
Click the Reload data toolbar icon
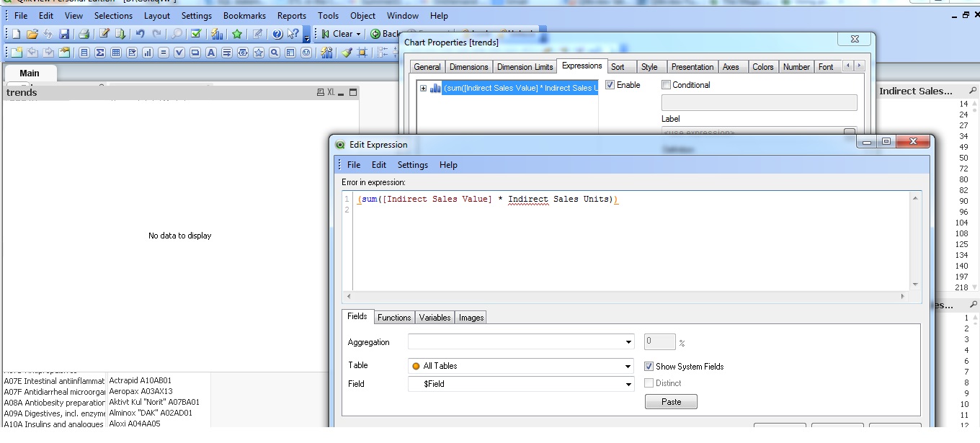coord(120,34)
